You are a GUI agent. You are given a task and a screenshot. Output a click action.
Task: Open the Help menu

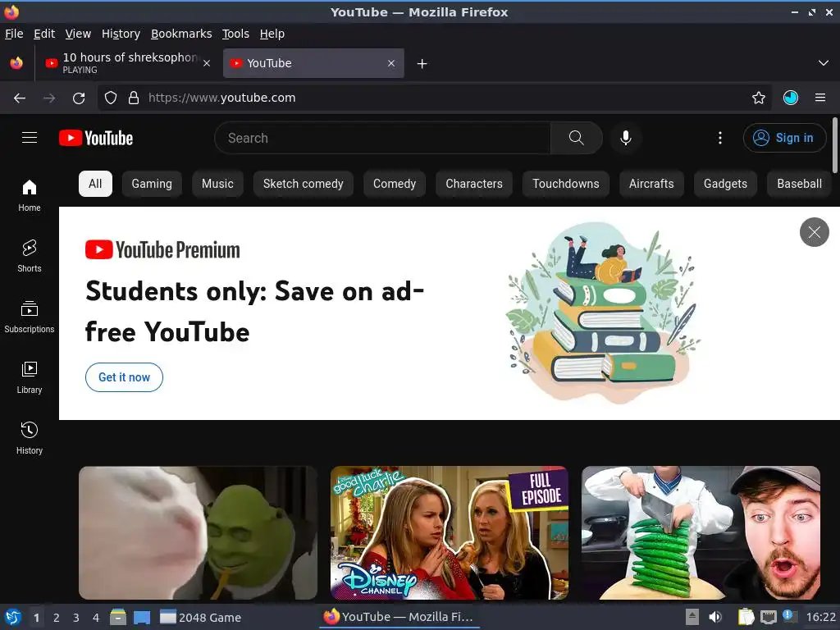pyautogui.click(x=272, y=34)
